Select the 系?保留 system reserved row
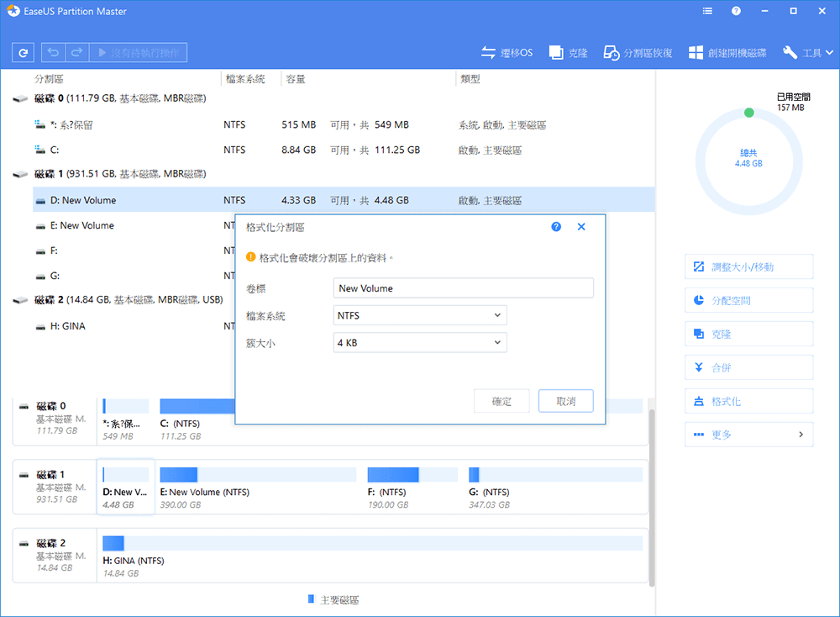The width and height of the screenshot is (840, 617). (x=344, y=124)
